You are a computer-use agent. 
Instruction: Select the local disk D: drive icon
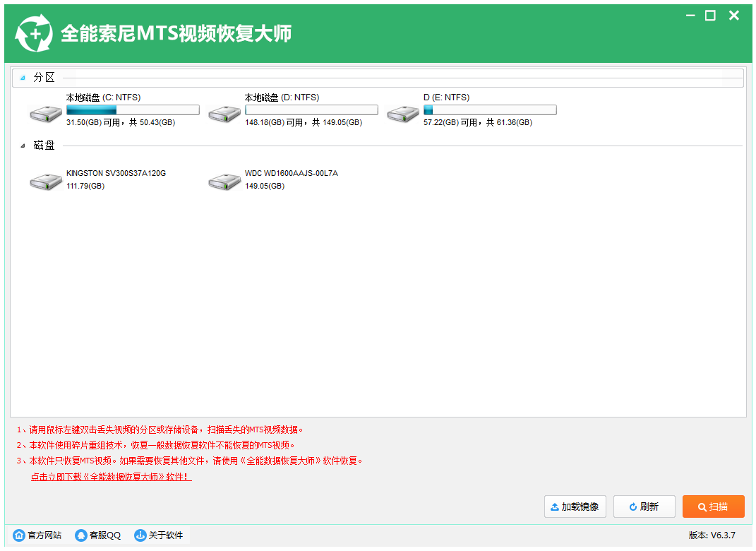225,112
